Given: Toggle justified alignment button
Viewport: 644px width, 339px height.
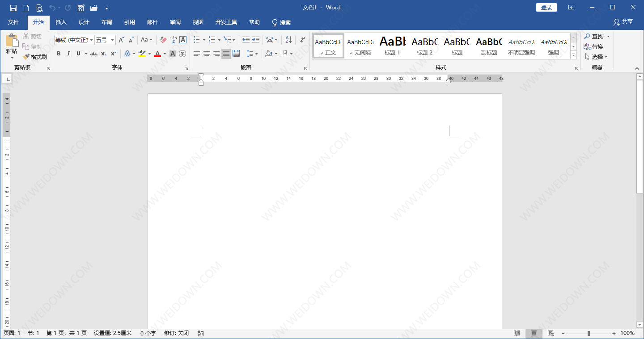Looking at the screenshot, I should tap(226, 54).
